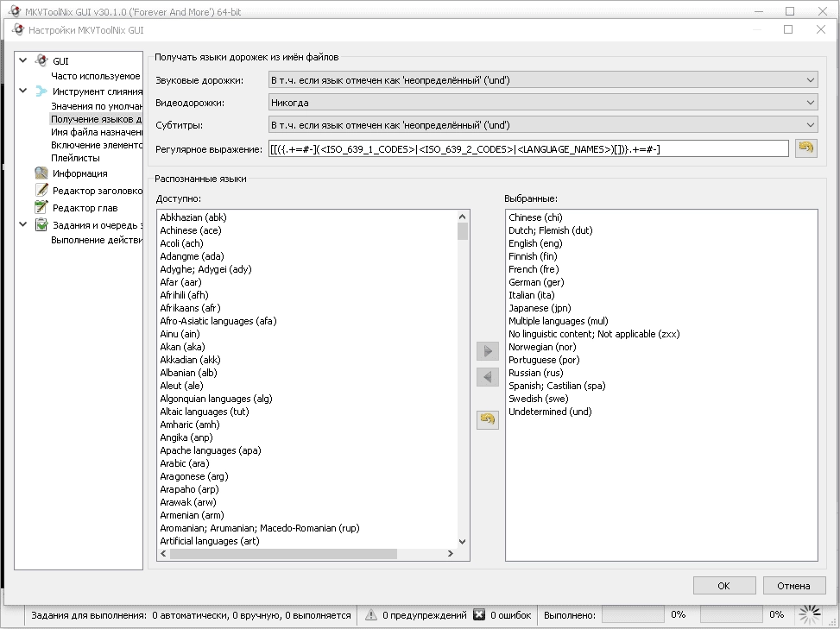Click the Задания и очередь checkmark icon
The image size is (840, 629).
coord(41,225)
